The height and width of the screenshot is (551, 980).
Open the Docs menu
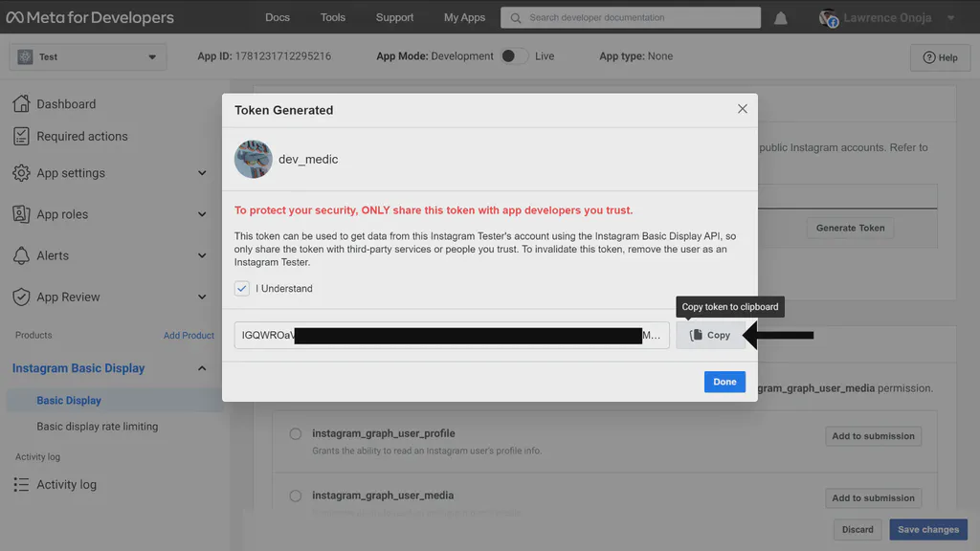tap(277, 16)
